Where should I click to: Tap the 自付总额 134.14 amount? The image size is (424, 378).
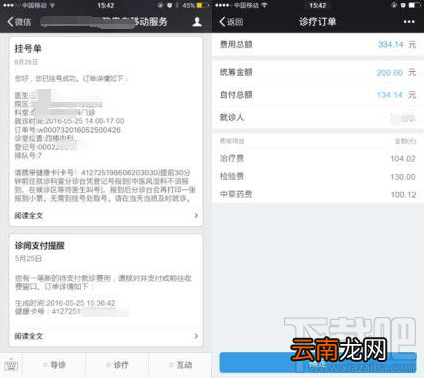[390, 95]
